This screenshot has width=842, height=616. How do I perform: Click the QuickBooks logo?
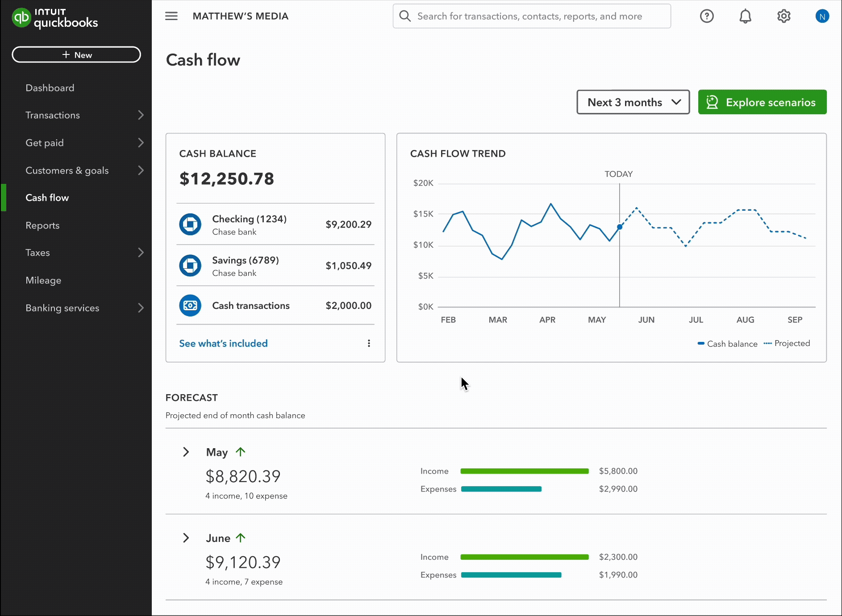[x=55, y=18]
